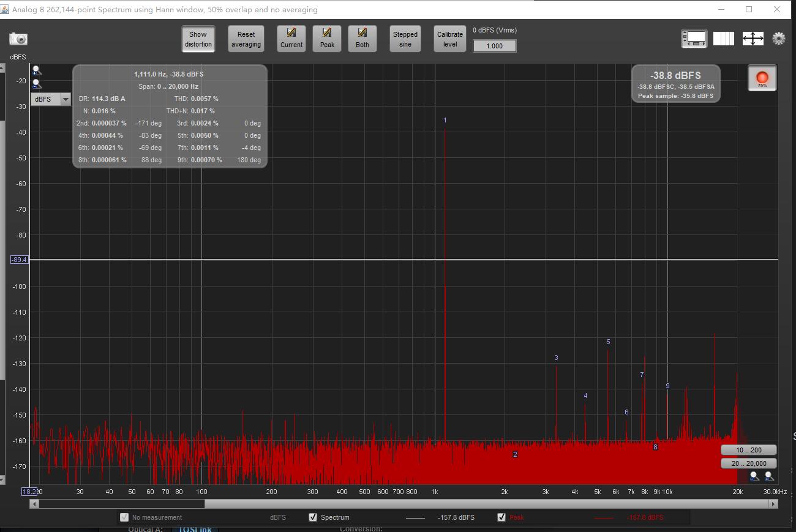Click harmonic marker 8 on spectrum
This screenshot has height=532, width=796.
click(655, 447)
